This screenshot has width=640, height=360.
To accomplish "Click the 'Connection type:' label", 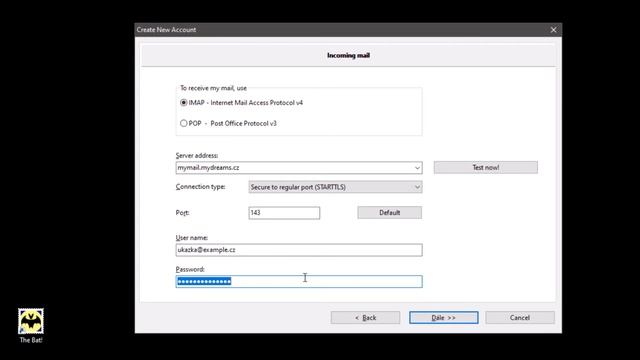I will point(200,187).
